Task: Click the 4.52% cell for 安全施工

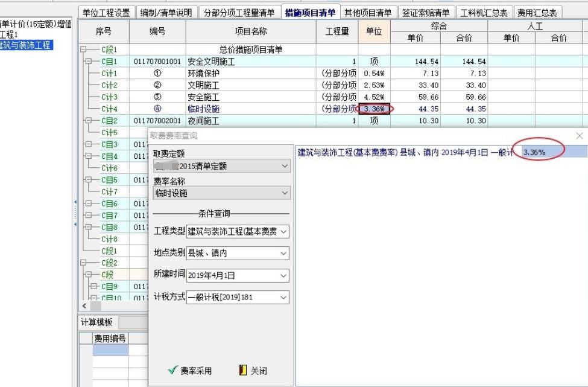Action: coord(375,97)
